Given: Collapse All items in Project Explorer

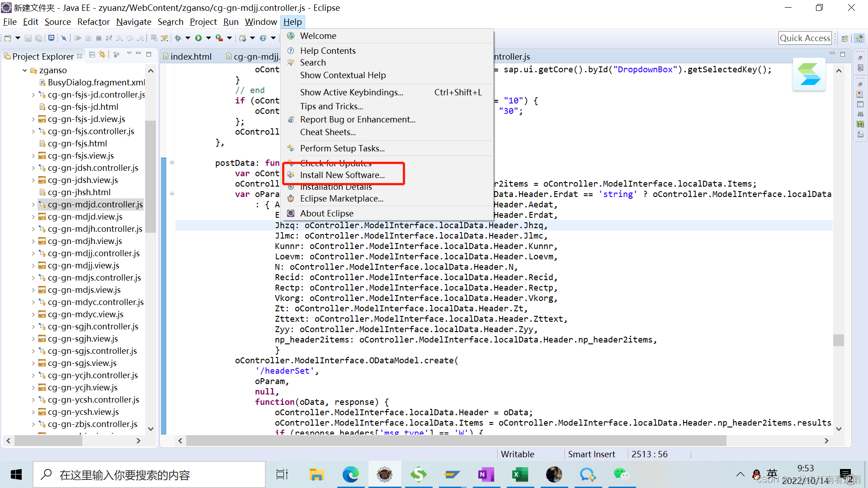Looking at the screenshot, I should coord(92,55).
